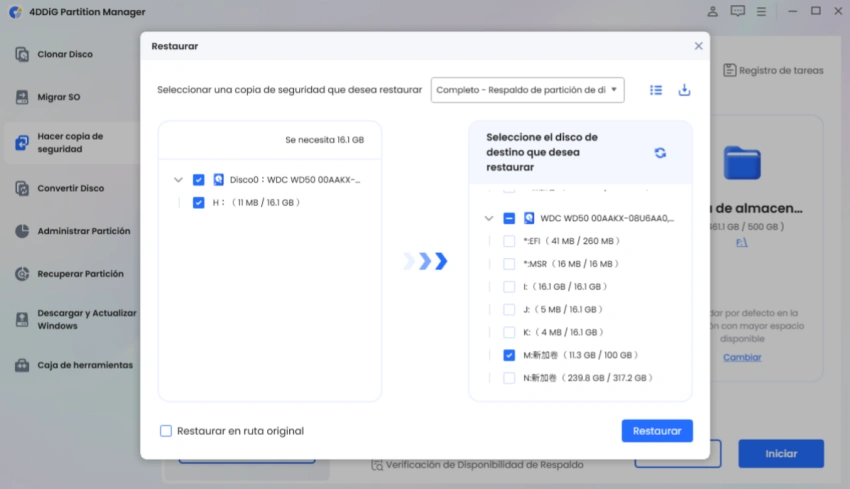This screenshot has width=850, height=489.
Task: Click the Iniciar button in background window
Action: (781, 454)
